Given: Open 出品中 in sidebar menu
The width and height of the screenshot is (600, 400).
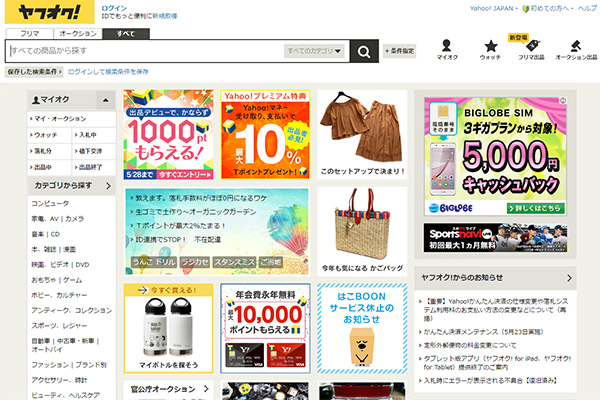Looking at the screenshot, I should (49, 167).
